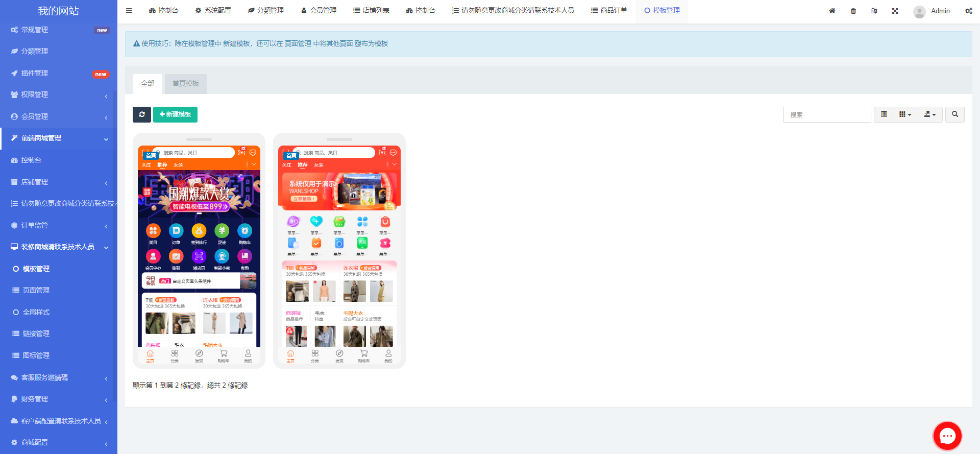Toggle the sidebar with the hamburger icon

pos(129,10)
